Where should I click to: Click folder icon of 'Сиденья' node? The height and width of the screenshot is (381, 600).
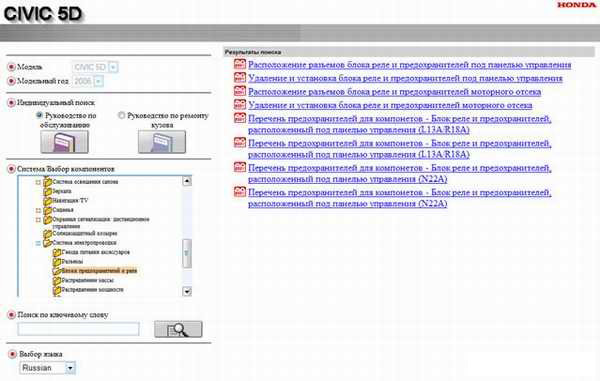coord(47,210)
